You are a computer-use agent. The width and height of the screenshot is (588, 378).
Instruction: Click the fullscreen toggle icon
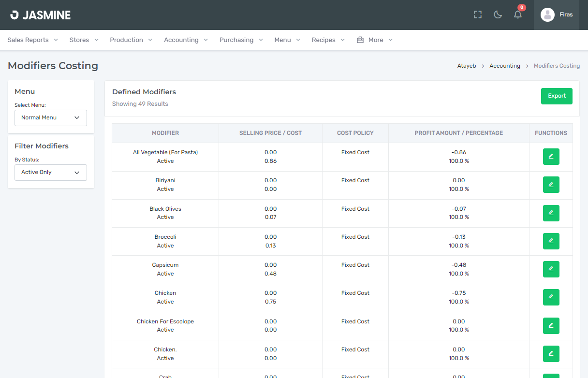[478, 15]
